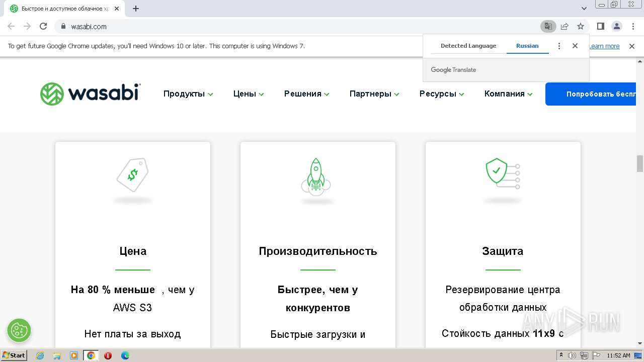Viewport: 644px width, 362px height.
Task: Show hidden system tray icons
Action: [x=561, y=355]
